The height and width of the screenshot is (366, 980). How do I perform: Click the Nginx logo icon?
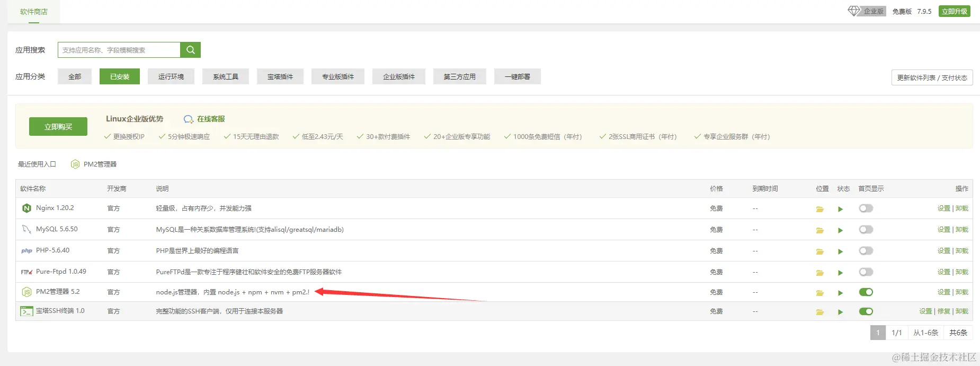pyautogui.click(x=26, y=208)
